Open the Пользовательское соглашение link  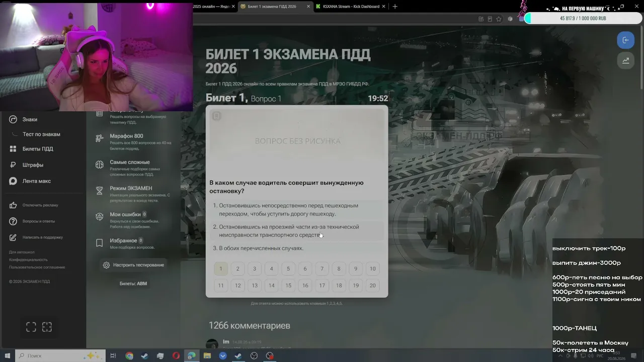point(38,267)
